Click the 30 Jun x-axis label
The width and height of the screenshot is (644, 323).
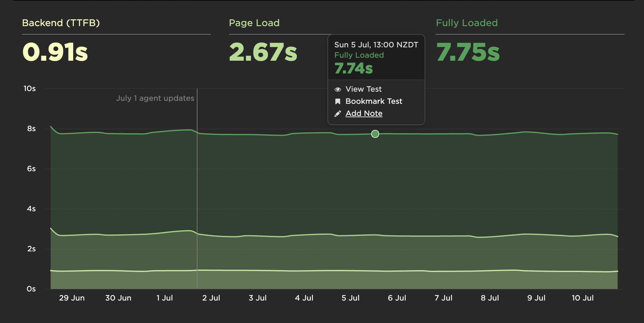tap(118, 298)
